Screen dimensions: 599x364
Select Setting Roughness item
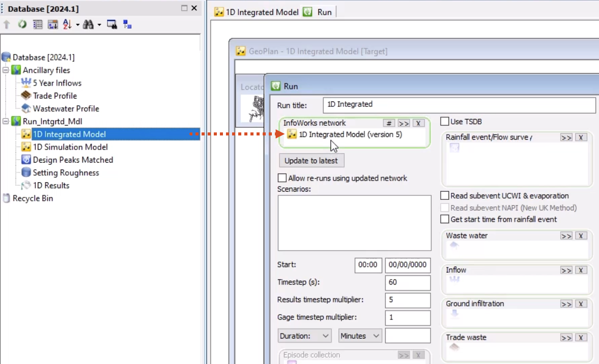(66, 172)
